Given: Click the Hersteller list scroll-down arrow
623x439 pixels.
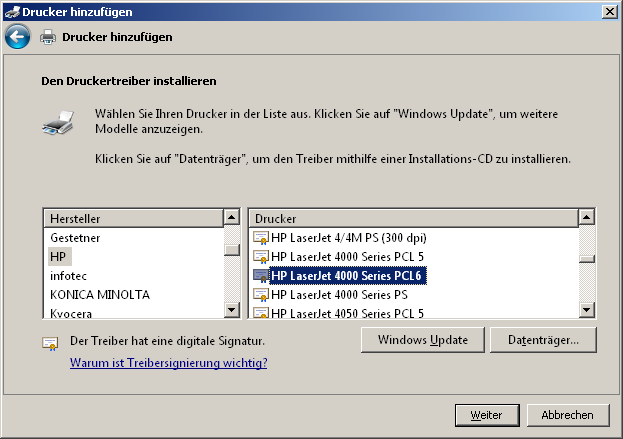Looking at the screenshot, I should point(232,309).
